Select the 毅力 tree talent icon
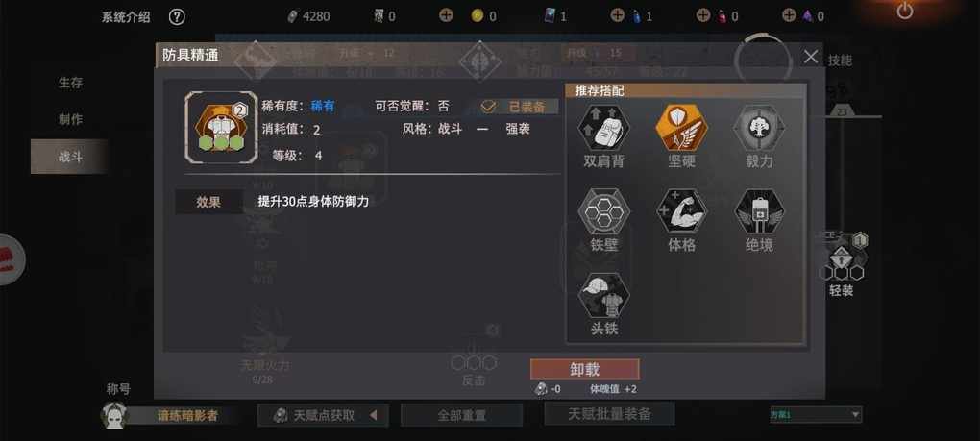The image size is (980, 441). (x=759, y=128)
